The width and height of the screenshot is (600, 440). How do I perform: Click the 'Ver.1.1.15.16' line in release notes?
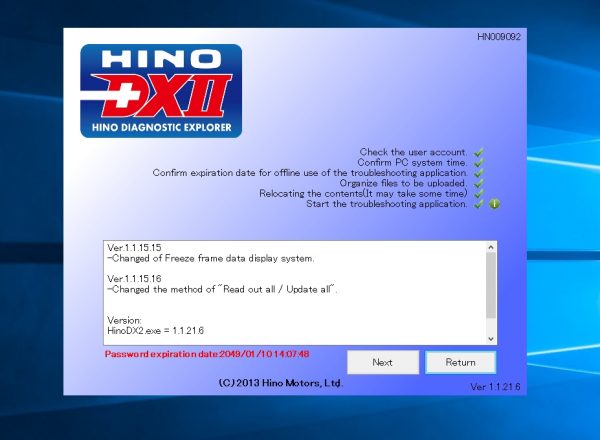tap(134, 279)
